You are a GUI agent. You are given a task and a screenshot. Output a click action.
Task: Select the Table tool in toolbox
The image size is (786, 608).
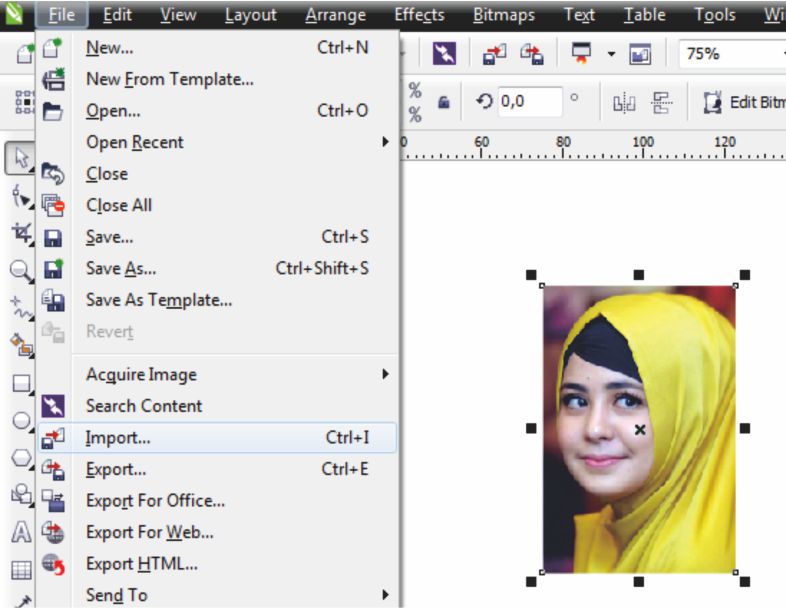(x=21, y=570)
